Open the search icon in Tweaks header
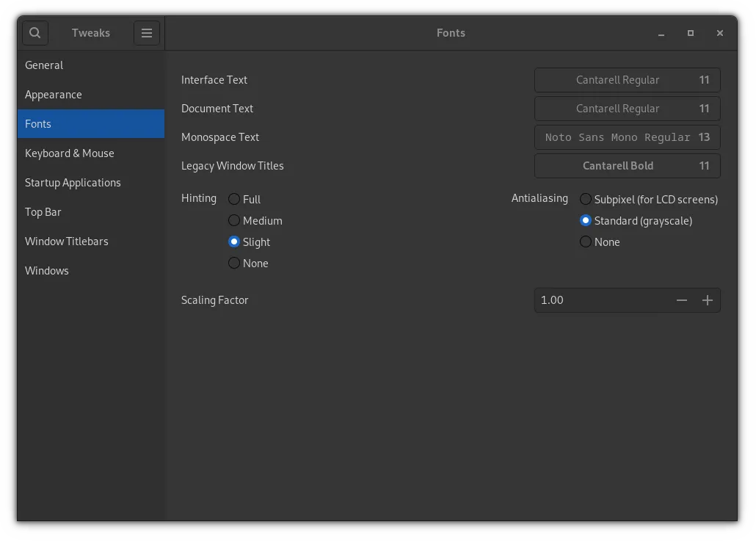756x541 pixels. click(x=34, y=32)
